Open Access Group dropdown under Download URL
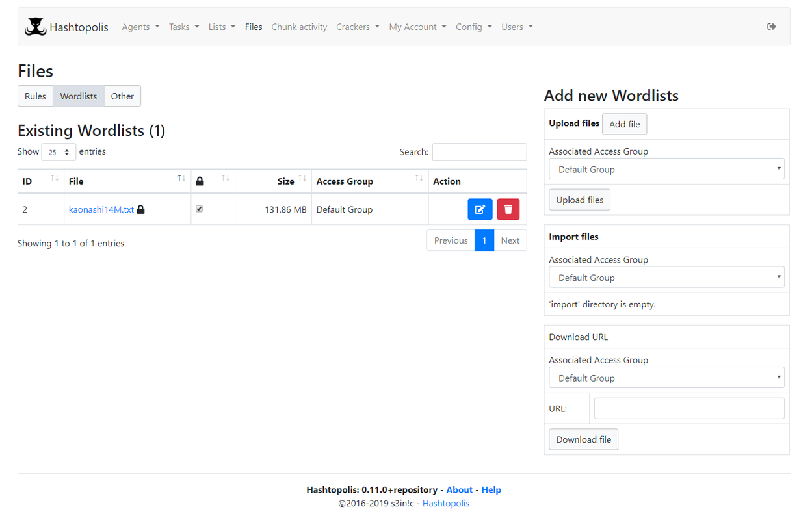Screen dimensions: 812x520 click(666, 378)
